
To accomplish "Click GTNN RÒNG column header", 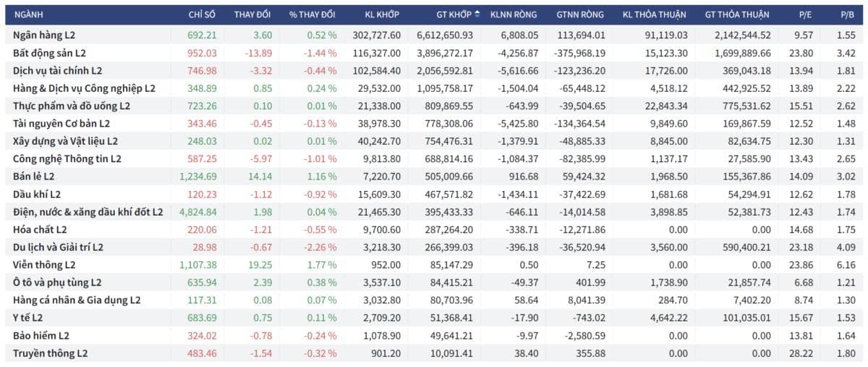I will [581, 14].
